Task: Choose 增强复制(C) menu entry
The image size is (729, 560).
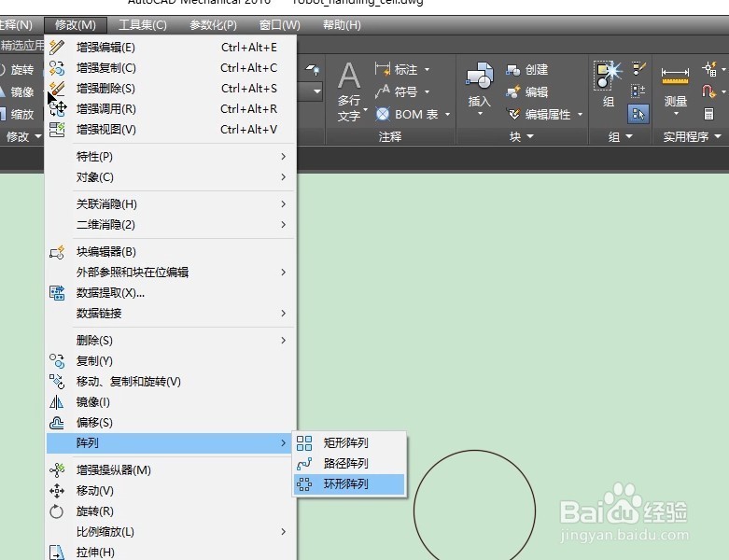Action: tap(171, 68)
